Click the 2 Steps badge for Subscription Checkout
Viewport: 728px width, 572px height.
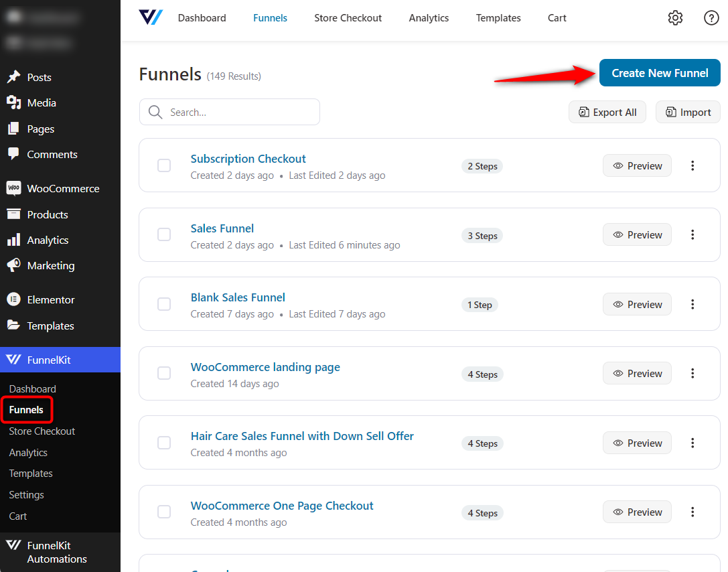coord(482,166)
